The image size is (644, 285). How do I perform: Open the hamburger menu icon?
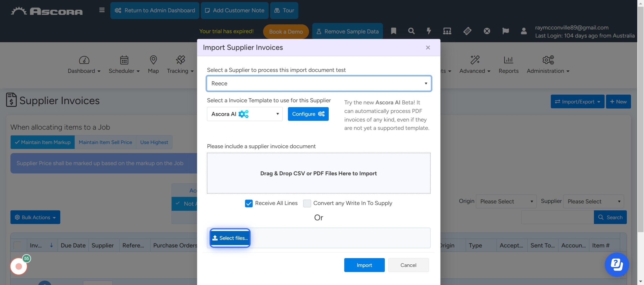[x=102, y=10]
